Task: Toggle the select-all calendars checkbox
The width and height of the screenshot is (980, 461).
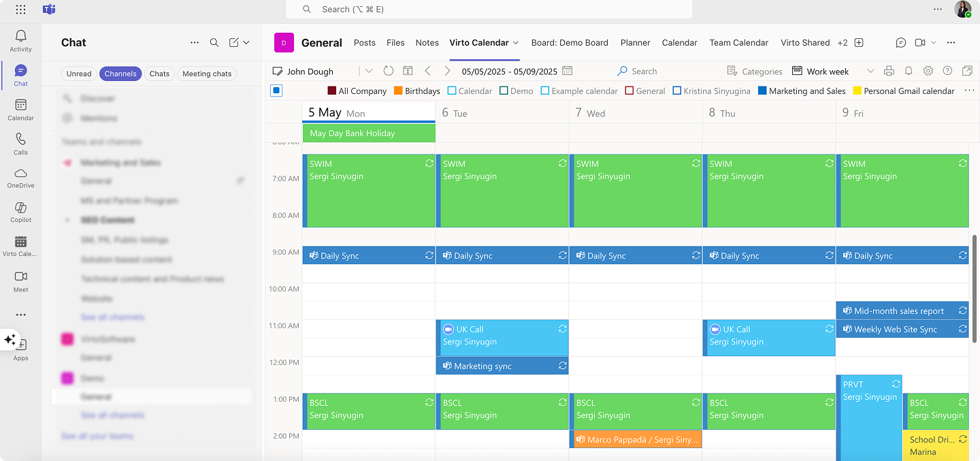Action: tap(276, 91)
